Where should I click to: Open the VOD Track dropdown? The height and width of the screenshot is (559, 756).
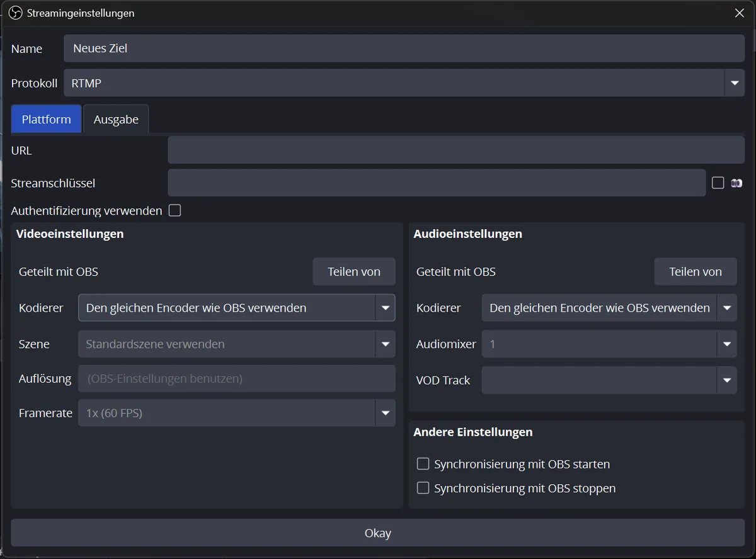(609, 380)
